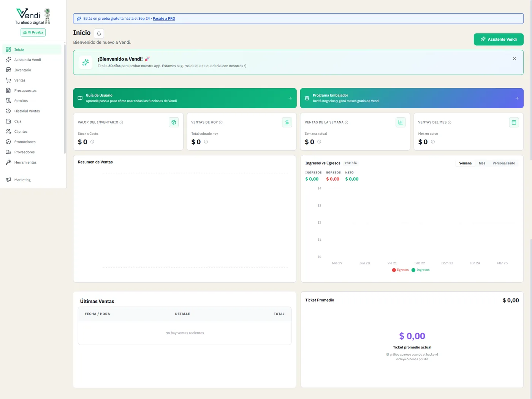Click the FECHA / HORA column header

tap(97, 314)
